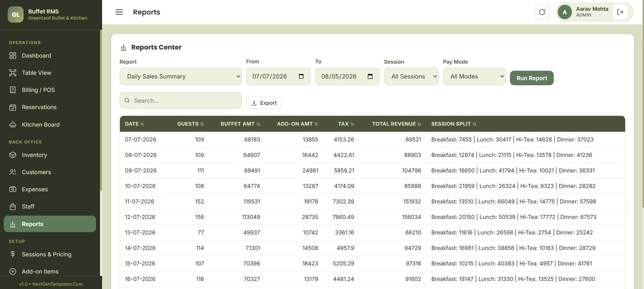Sort by SESSION SPLIT column arrows

pos(475,124)
